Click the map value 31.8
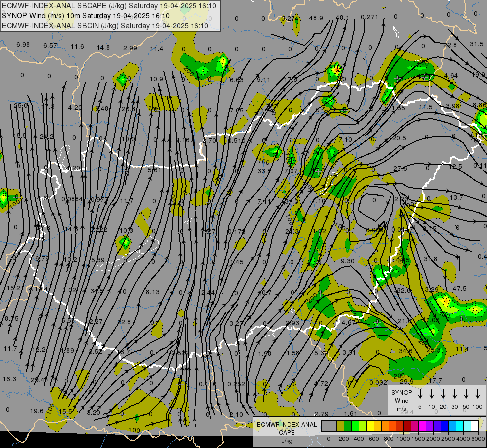This screenshot has height=448, width=487. pyautogui.click(x=430, y=259)
